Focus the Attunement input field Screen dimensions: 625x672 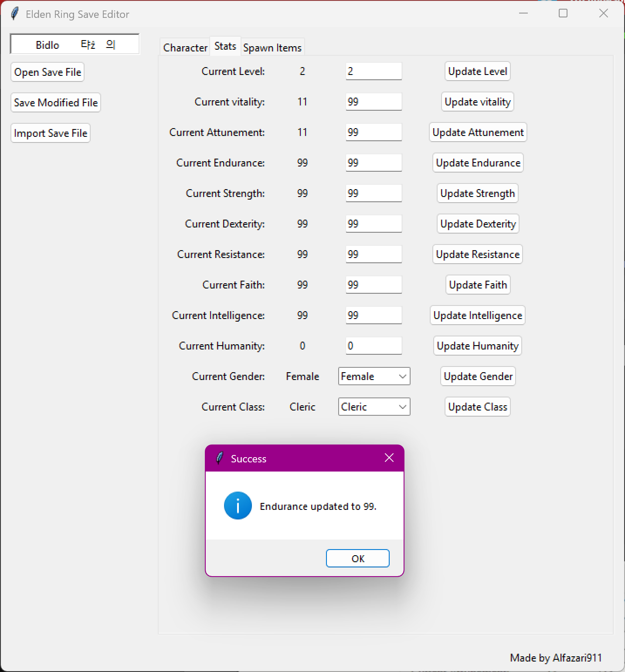tap(374, 132)
